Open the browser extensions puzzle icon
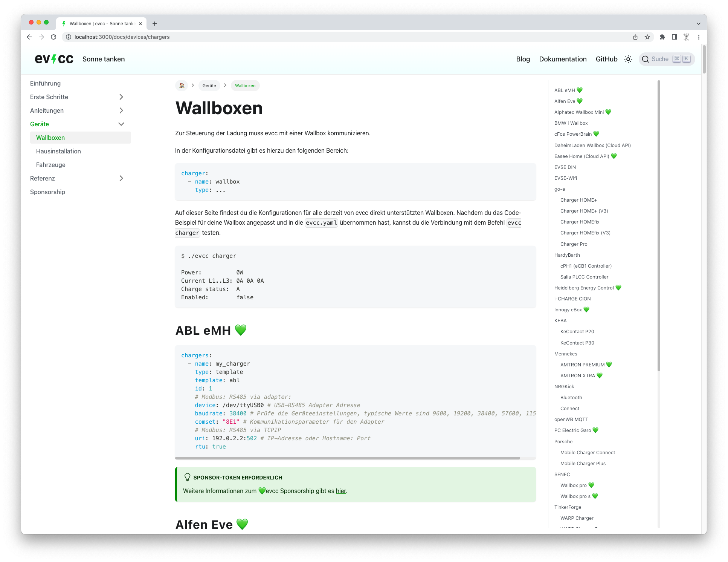 (x=662, y=37)
